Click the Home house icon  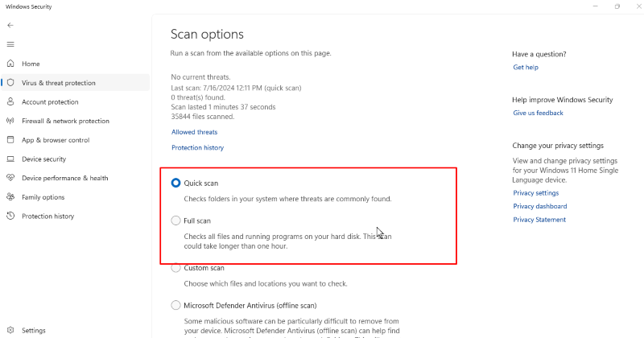point(10,64)
